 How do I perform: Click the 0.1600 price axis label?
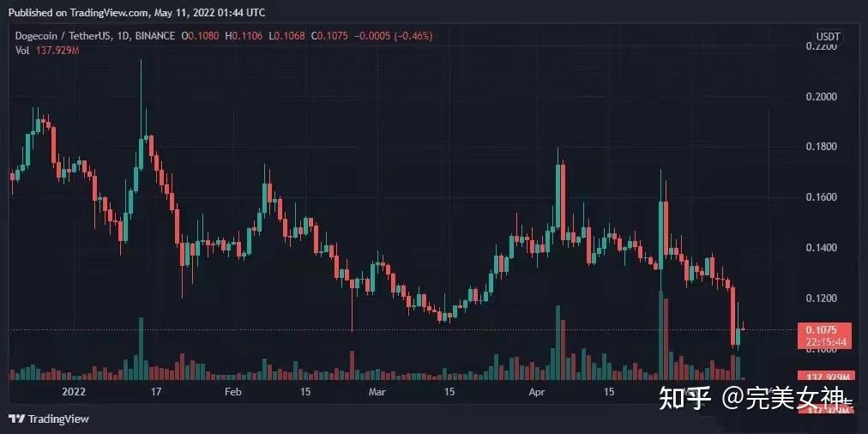[x=823, y=197]
